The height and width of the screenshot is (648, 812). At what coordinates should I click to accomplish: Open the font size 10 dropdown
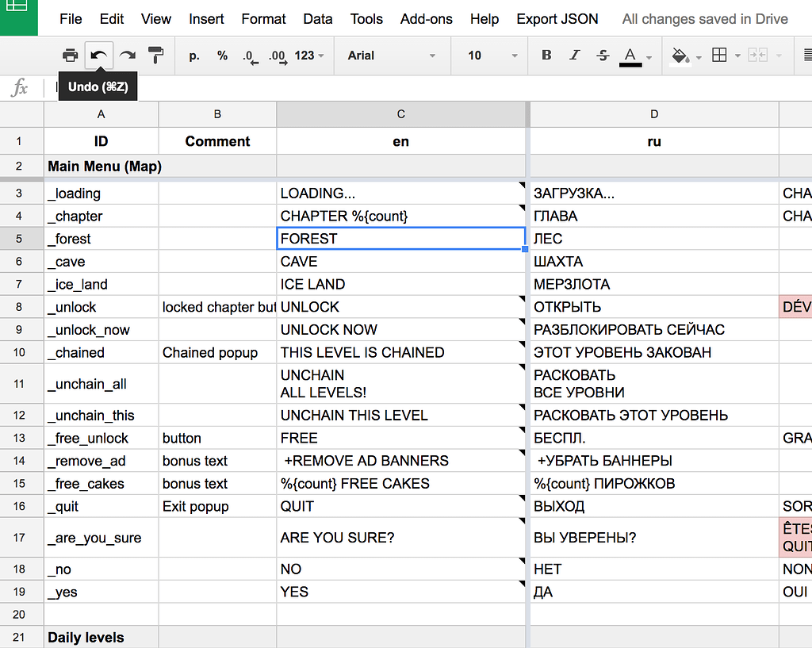click(492, 56)
